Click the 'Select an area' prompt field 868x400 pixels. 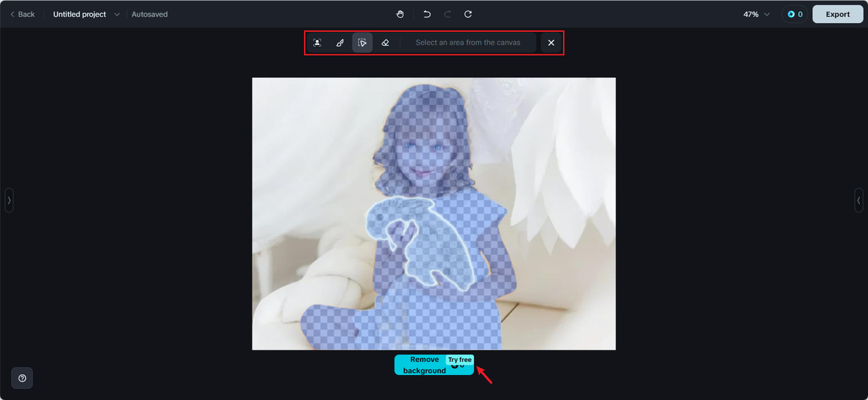click(x=468, y=43)
